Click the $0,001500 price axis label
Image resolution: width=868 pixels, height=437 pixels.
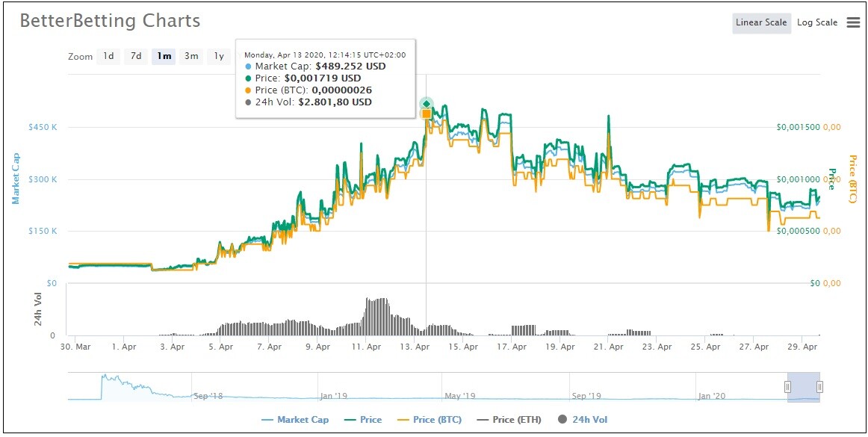[798, 127]
